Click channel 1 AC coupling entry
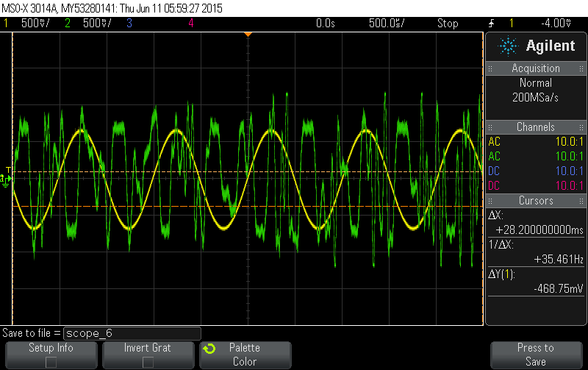 pos(494,142)
